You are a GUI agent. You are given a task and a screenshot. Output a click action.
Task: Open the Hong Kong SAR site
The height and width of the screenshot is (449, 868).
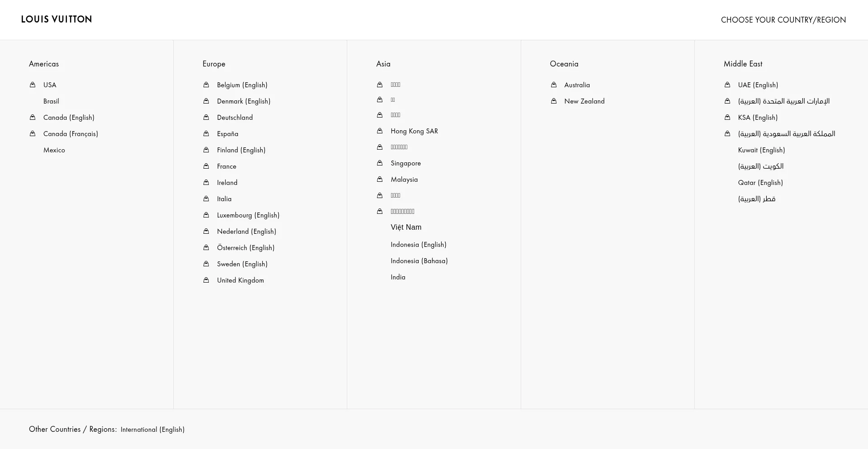pos(414,131)
